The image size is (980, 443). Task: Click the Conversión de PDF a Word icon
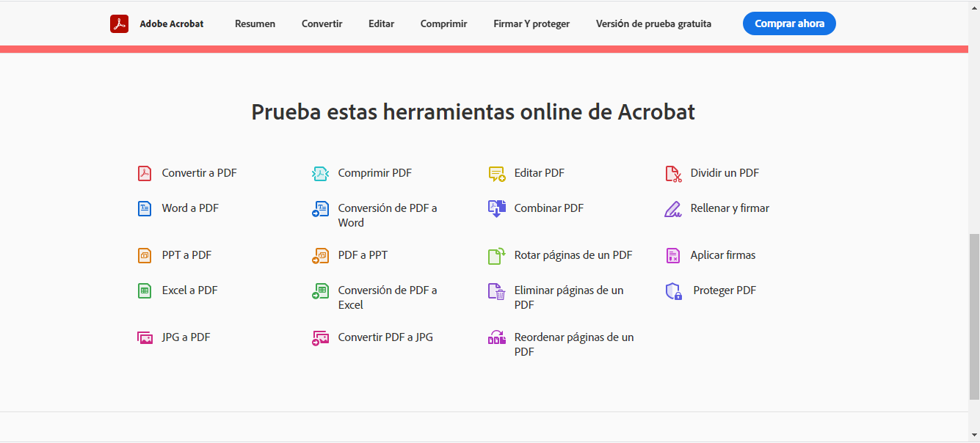321,209
